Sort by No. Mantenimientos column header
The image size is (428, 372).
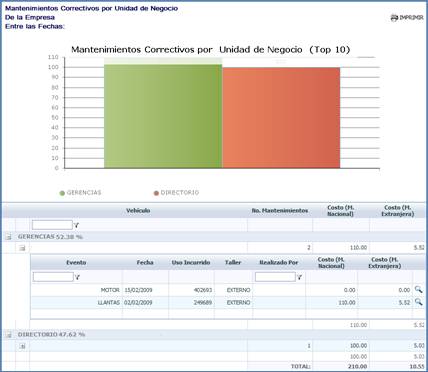(280, 211)
